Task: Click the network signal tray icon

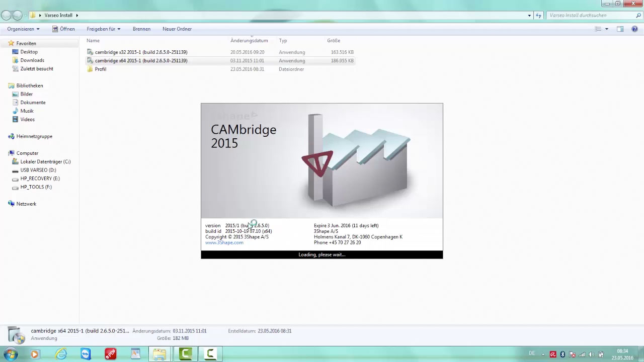Action: click(582, 354)
